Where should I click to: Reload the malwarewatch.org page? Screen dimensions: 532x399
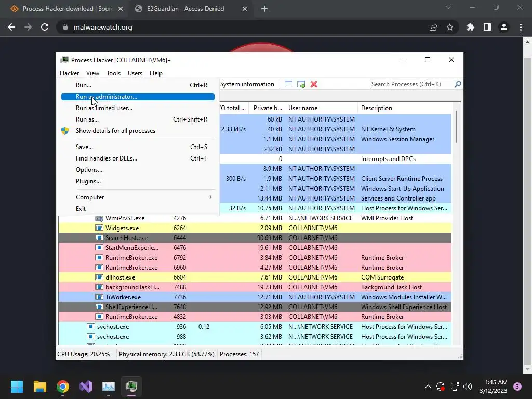[x=45, y=27]
